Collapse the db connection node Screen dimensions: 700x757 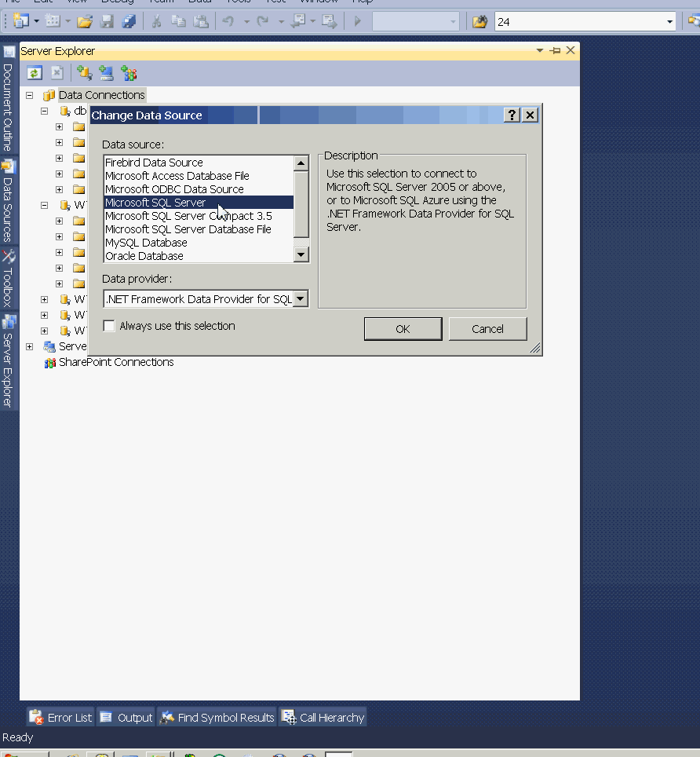45,111
